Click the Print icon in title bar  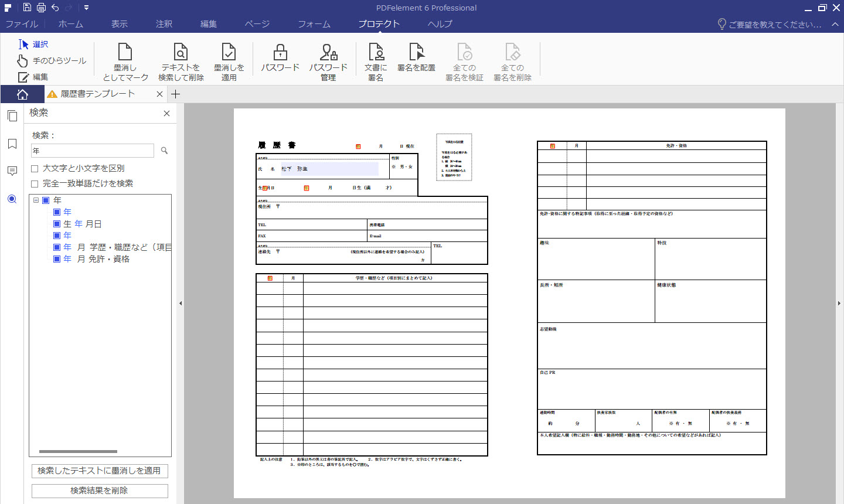point(41,8)
